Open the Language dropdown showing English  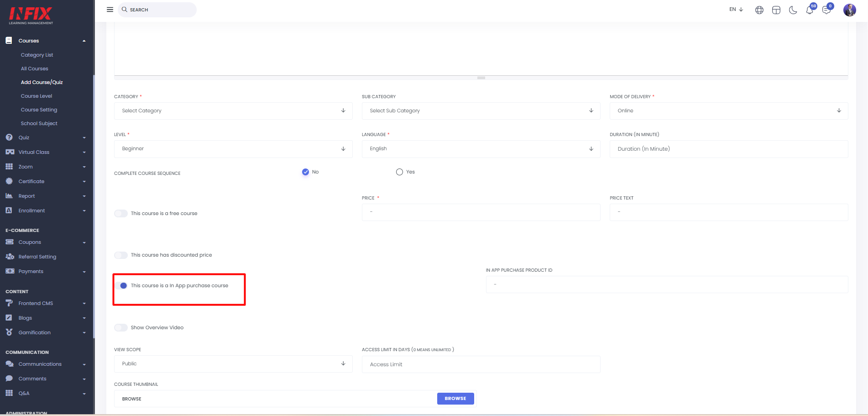pos(481,149)
